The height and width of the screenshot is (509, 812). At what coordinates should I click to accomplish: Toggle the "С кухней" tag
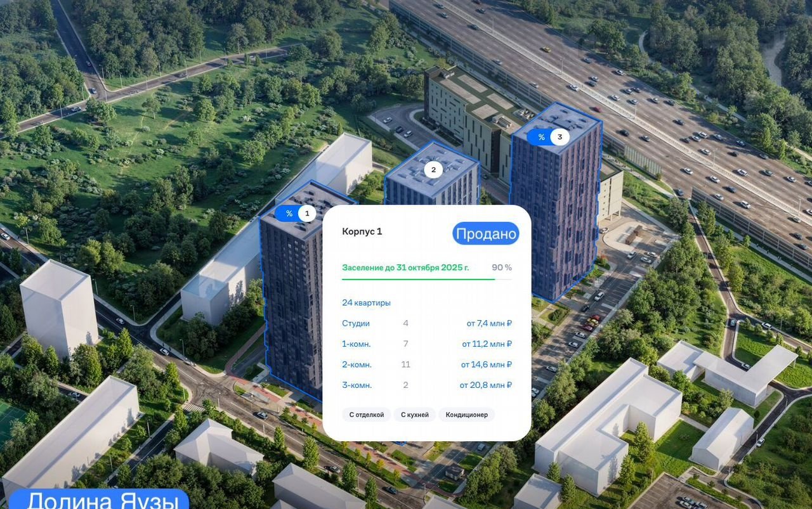point(414,415)
